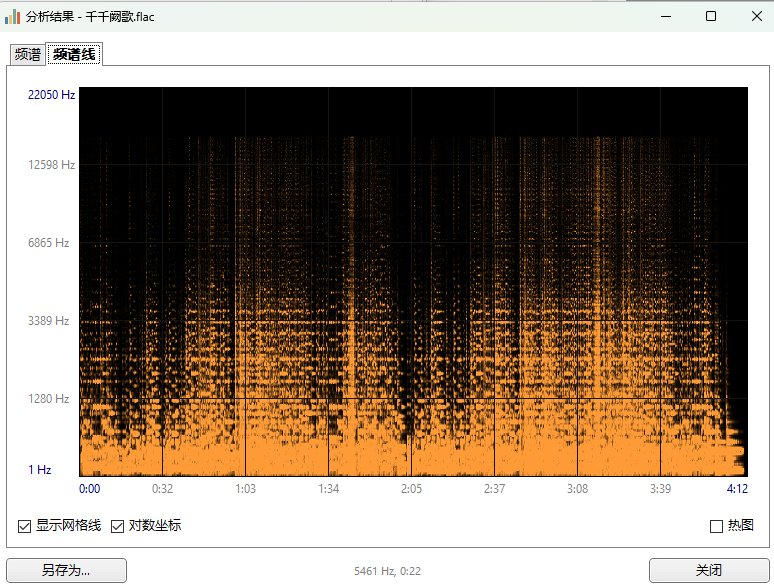Click the spectrum analyzer app icon in title bar
774x587 pixels.
point(13,16)
